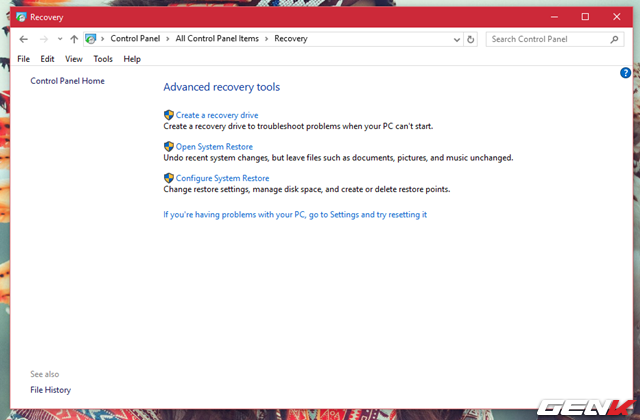
Task: Click the Back navigation arrow
Action: pos(24,39)
